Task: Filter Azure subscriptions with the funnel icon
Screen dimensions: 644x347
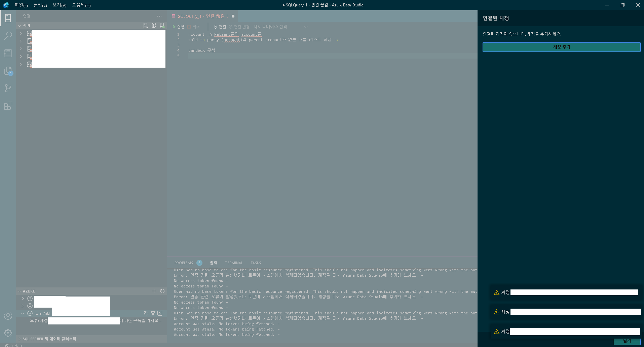Action: pos(153,313)
